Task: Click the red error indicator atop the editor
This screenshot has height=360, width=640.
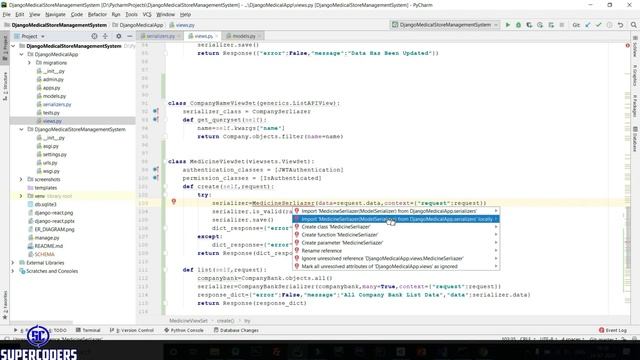Action: point(628,45)
